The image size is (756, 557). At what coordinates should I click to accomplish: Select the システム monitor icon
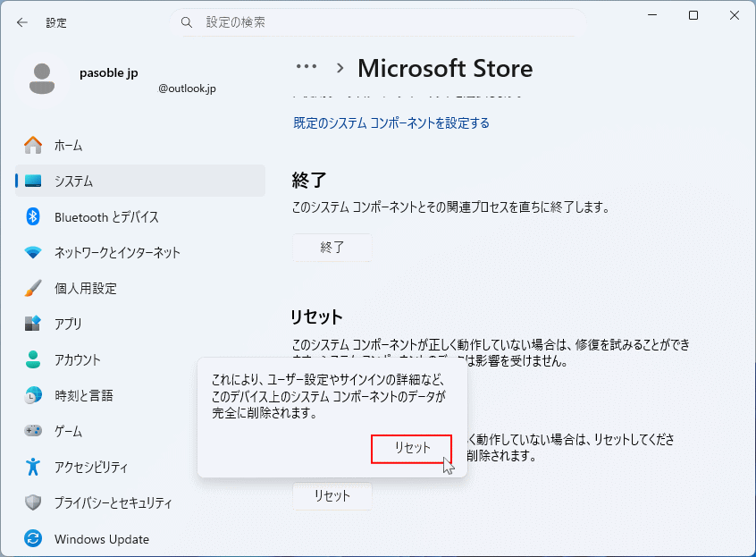click(x=33, y=181)
